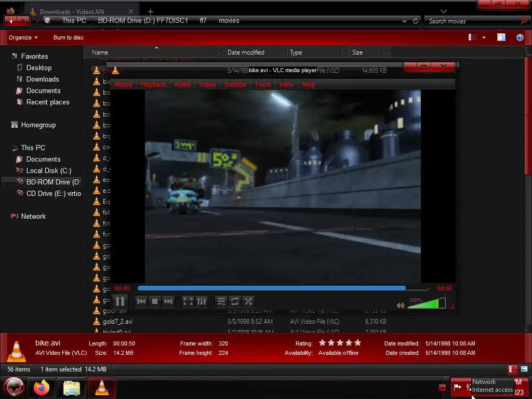Open the VLC View menu

click(286, 85)
